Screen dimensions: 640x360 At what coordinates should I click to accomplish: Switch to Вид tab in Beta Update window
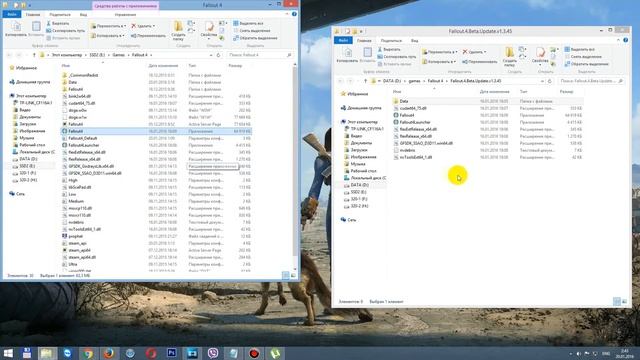point(414,40)
